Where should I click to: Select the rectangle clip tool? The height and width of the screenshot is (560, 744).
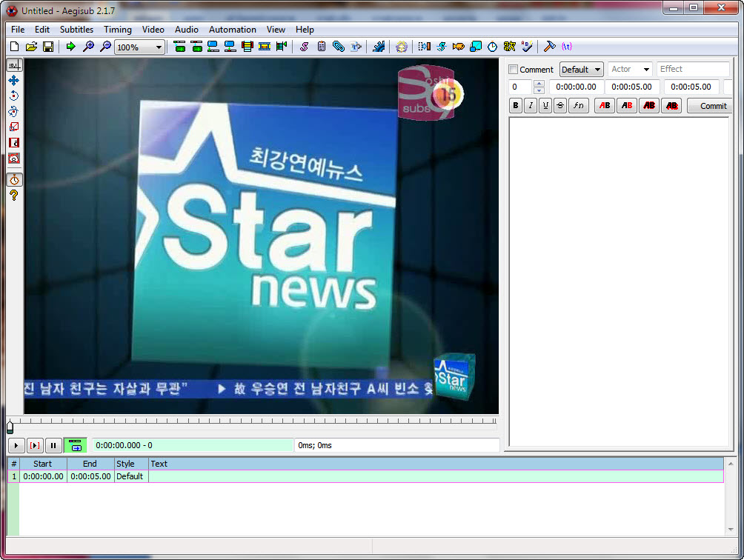(14, 143)
